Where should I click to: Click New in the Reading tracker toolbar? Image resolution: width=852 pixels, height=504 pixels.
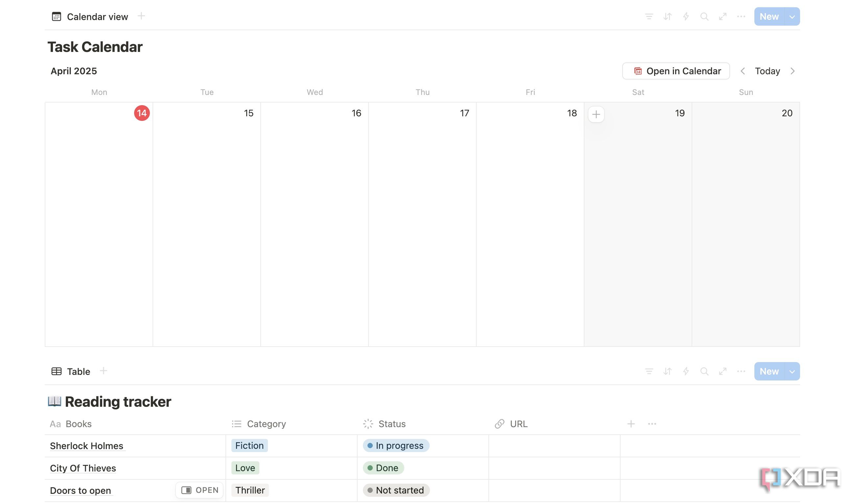point(769,372)
